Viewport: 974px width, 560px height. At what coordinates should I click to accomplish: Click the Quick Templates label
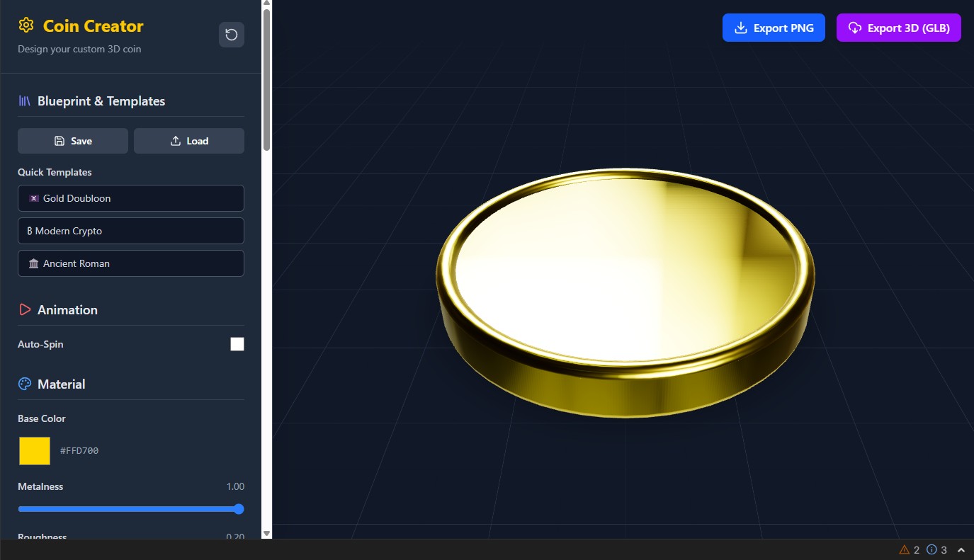55,172
